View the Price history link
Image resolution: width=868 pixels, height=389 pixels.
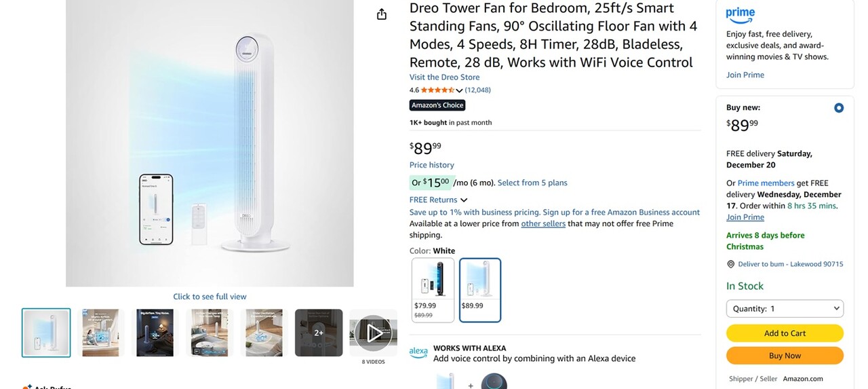click(x=432, y=165)
